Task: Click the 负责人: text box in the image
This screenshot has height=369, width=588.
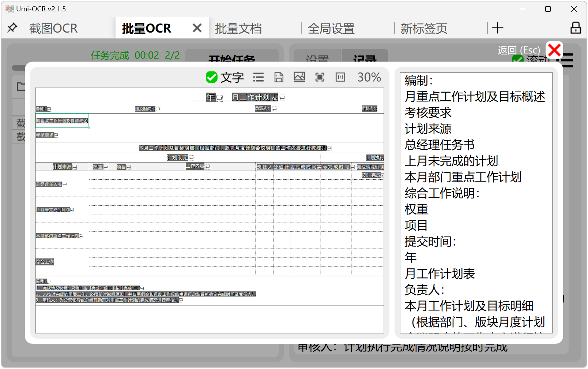Action: pyautogui.click(x=263, y=108)
